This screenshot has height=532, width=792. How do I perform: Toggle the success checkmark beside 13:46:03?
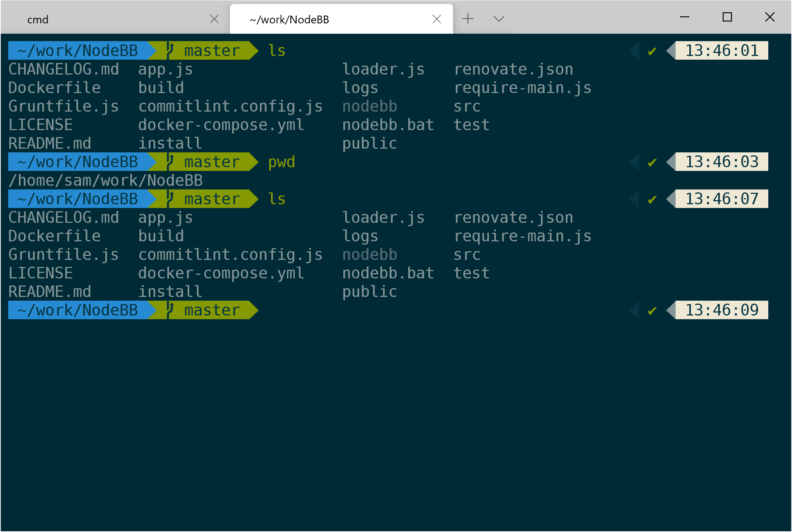652,162
